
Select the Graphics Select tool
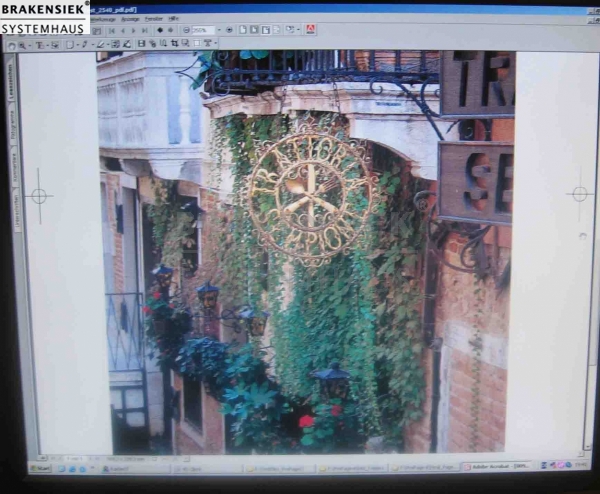point(55,45)
